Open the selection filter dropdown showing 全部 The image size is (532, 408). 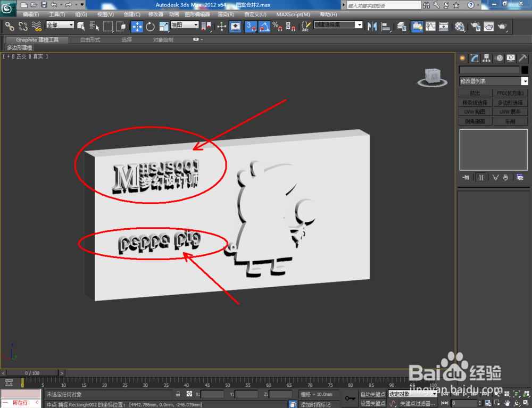[x=60, y=25]
